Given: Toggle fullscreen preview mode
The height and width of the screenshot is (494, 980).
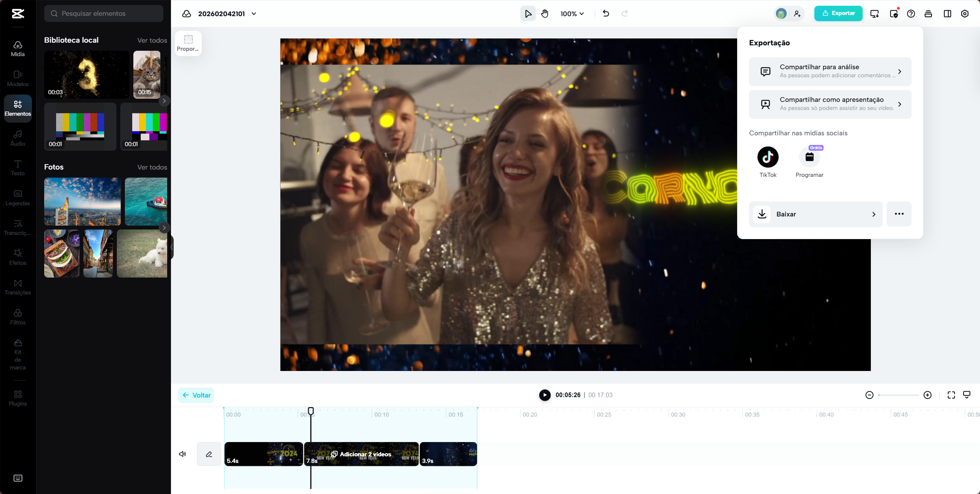Looking at the screenshot, I should click(x=951, y=395).
